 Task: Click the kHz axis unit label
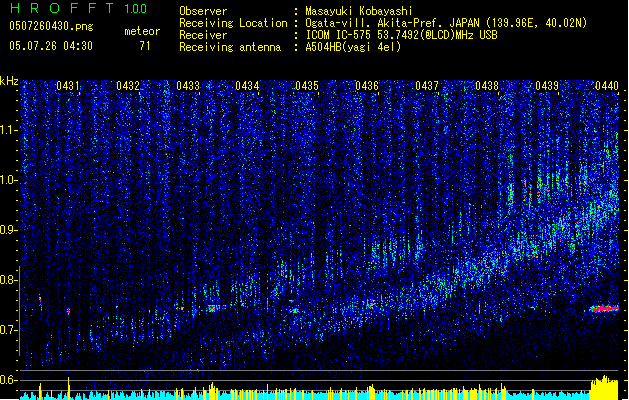coord(9,81)
